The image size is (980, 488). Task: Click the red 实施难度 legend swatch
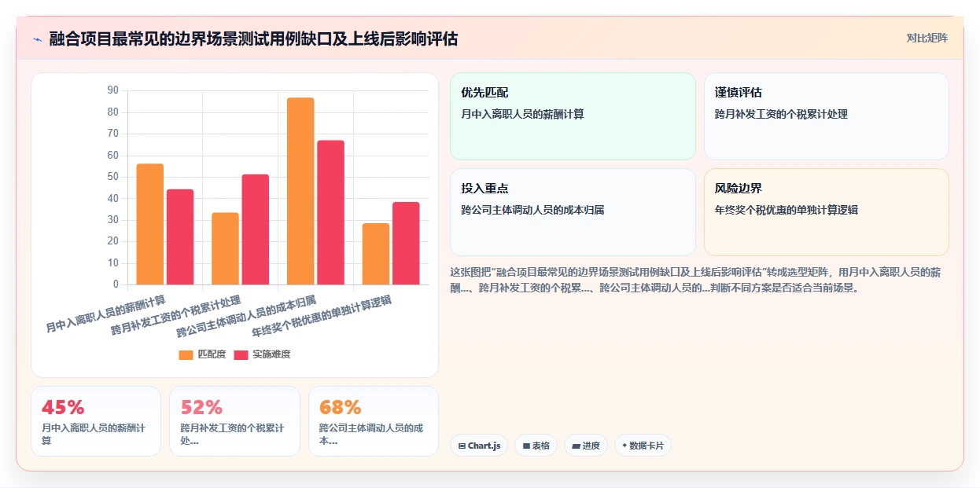point(240,354)
